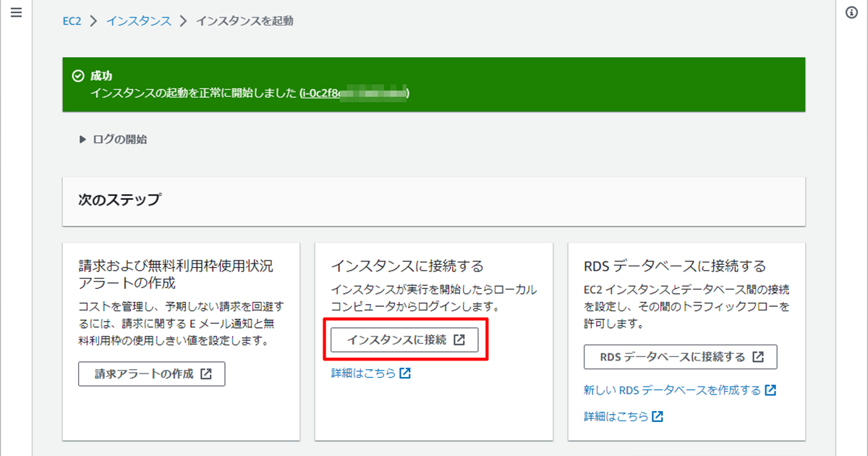Click the 請求アラートの作成 button
The width and height of the screenshot is (868, 456).
(152, 374)
